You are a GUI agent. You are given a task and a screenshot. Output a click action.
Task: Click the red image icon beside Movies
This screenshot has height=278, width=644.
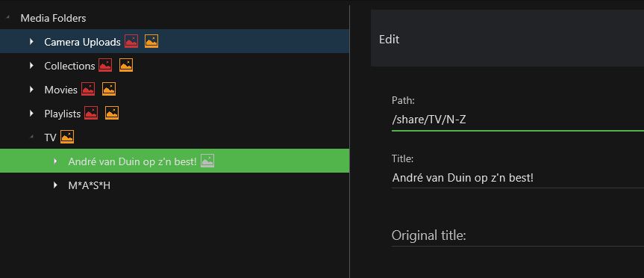point(88,89)
